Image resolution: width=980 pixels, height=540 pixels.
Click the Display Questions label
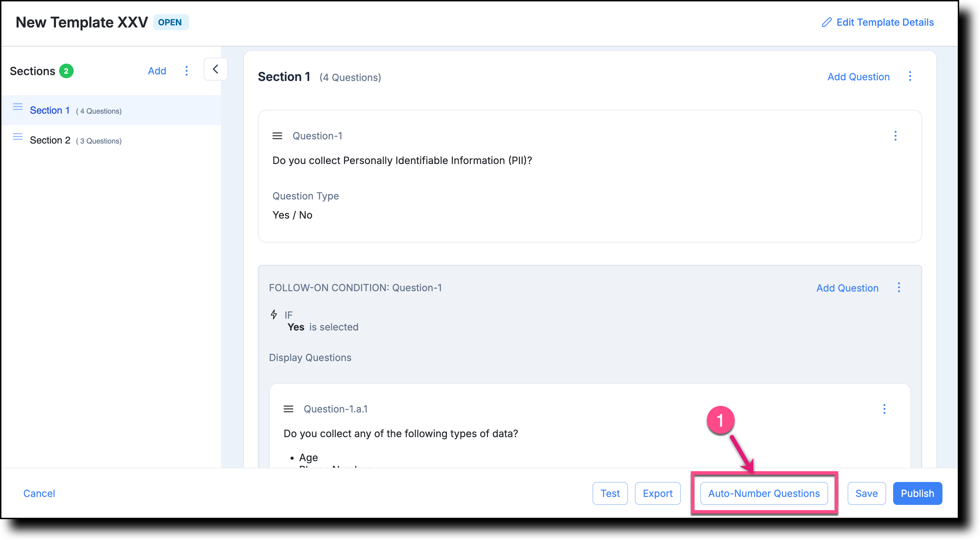pos(310,358)
